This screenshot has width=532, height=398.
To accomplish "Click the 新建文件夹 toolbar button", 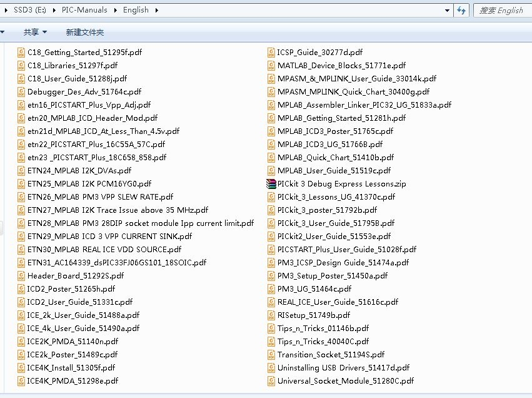I will 85,33.
